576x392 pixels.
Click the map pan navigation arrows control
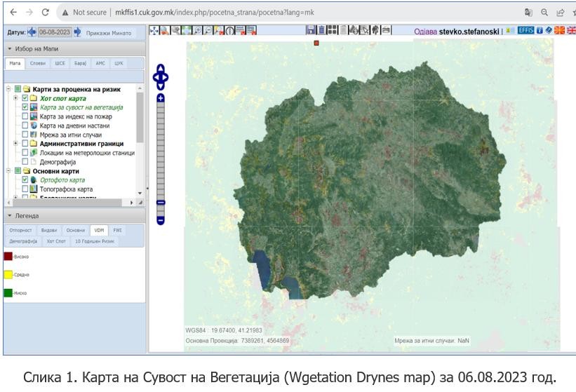[161, 76]
